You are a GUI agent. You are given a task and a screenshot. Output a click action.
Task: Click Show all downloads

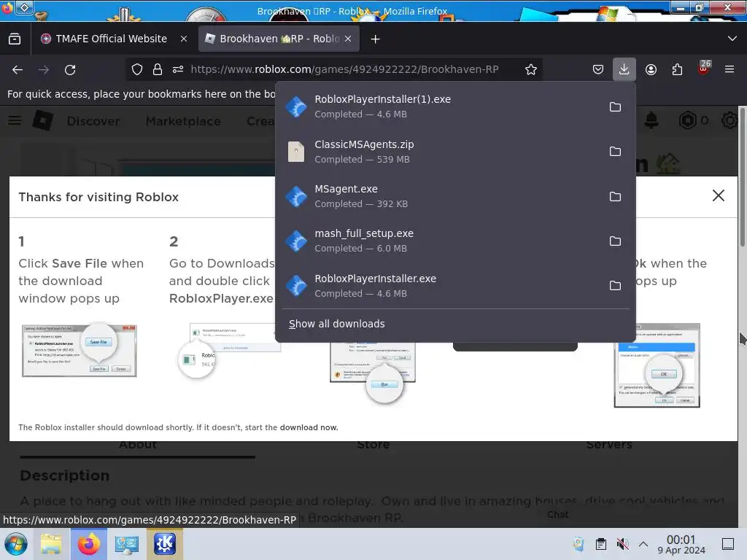(337, 324)
